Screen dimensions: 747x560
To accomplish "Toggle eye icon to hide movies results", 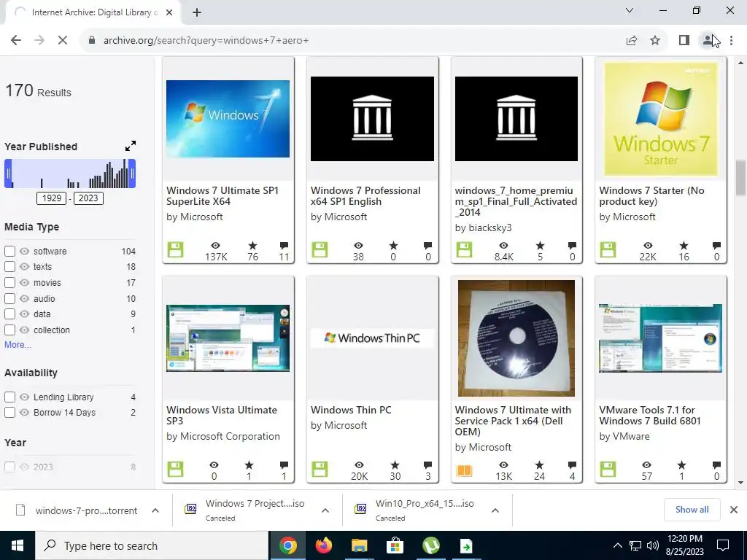I will click(x=24, y=282).
